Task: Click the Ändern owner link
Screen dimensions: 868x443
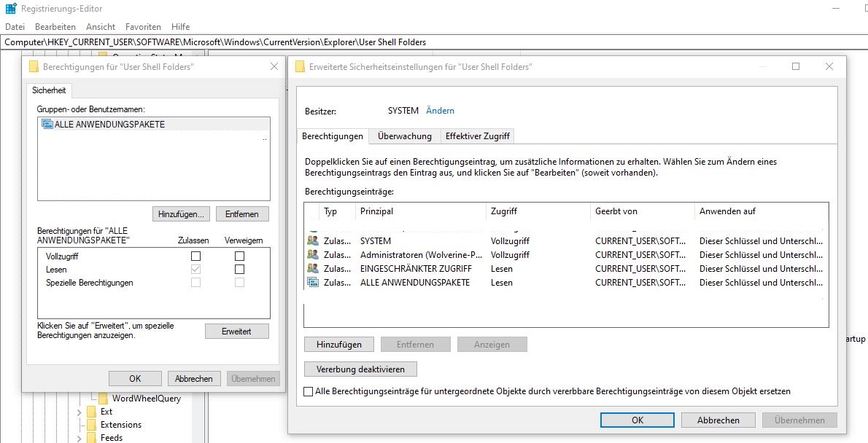Action: click(440, 111)
